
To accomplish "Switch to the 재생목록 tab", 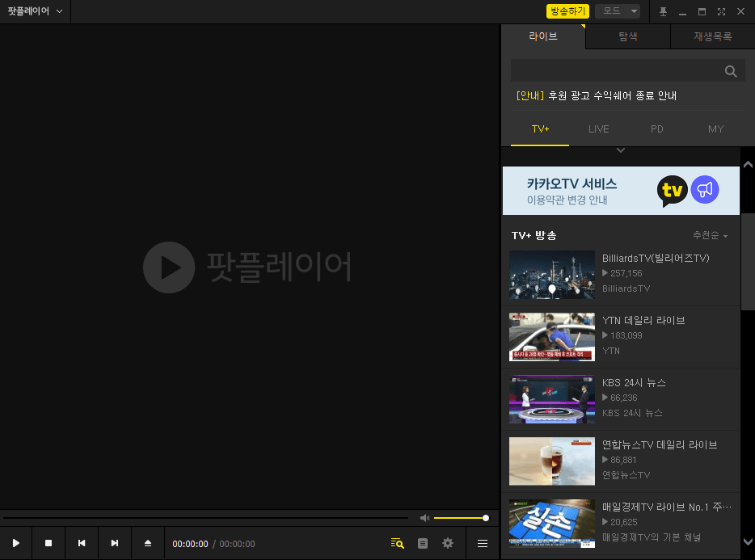I will click(711, 36).
